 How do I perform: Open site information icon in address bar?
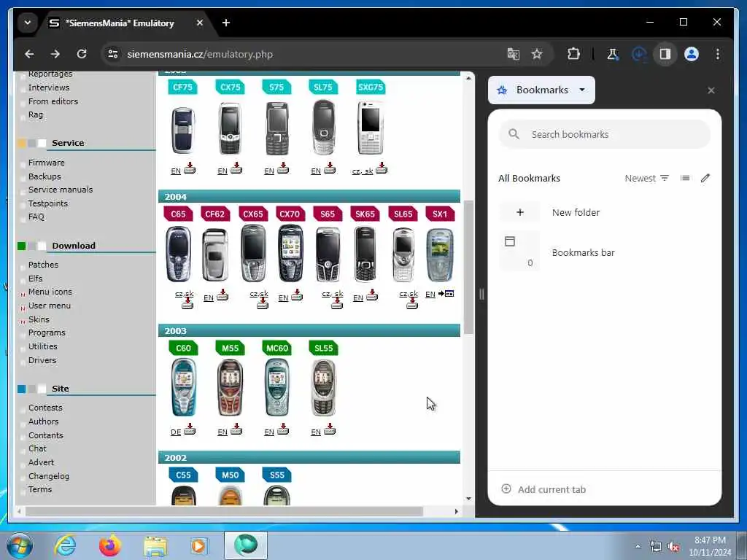tap(113, 54)
